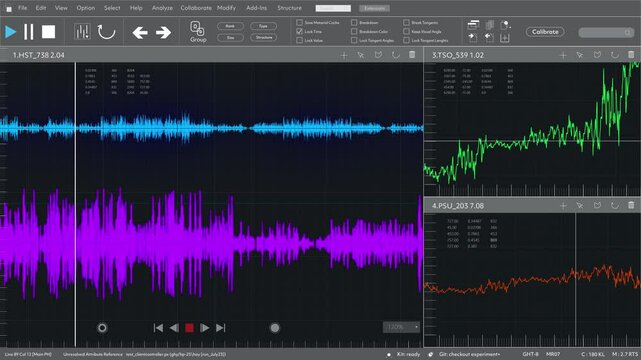641x360 pixels.
Task: Delete the 3.TSO_539 panel
Action: (x=631, y=55)
